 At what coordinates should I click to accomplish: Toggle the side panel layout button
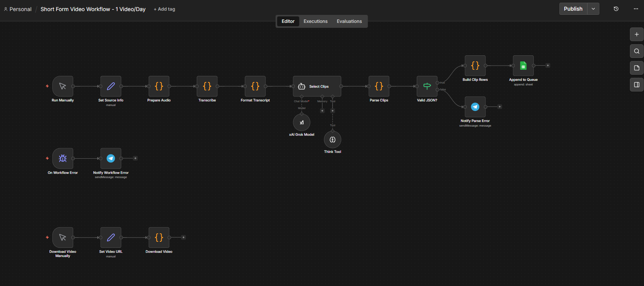(x=636, y=85)
